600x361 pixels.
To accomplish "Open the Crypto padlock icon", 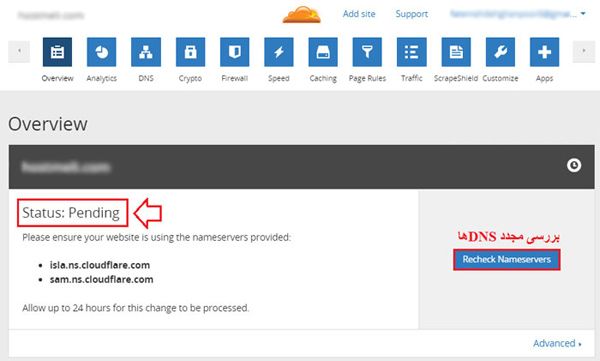I will (x=190, y=52).
